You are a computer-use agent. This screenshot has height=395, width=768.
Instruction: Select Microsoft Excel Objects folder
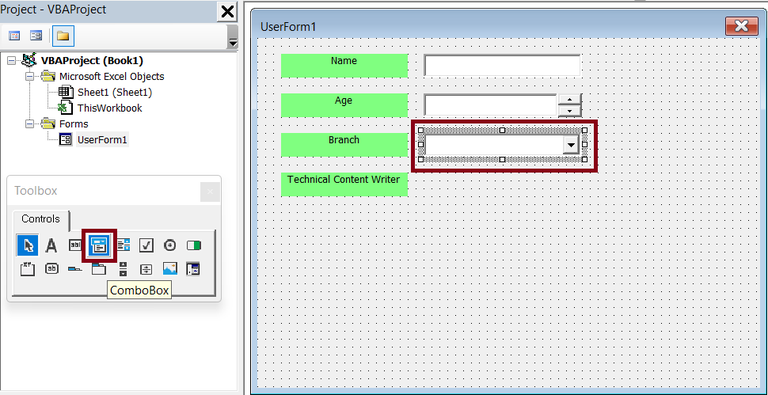(x=112, y=76)
